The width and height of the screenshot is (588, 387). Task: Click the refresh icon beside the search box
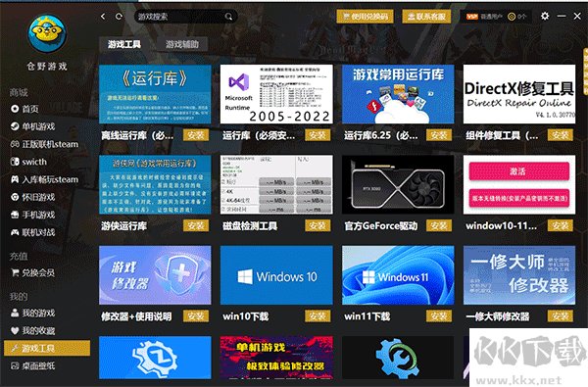point(119,17)
